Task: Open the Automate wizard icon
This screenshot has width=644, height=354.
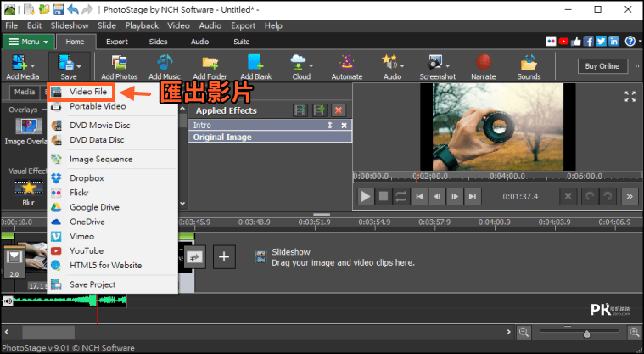Action: [347, 63]
